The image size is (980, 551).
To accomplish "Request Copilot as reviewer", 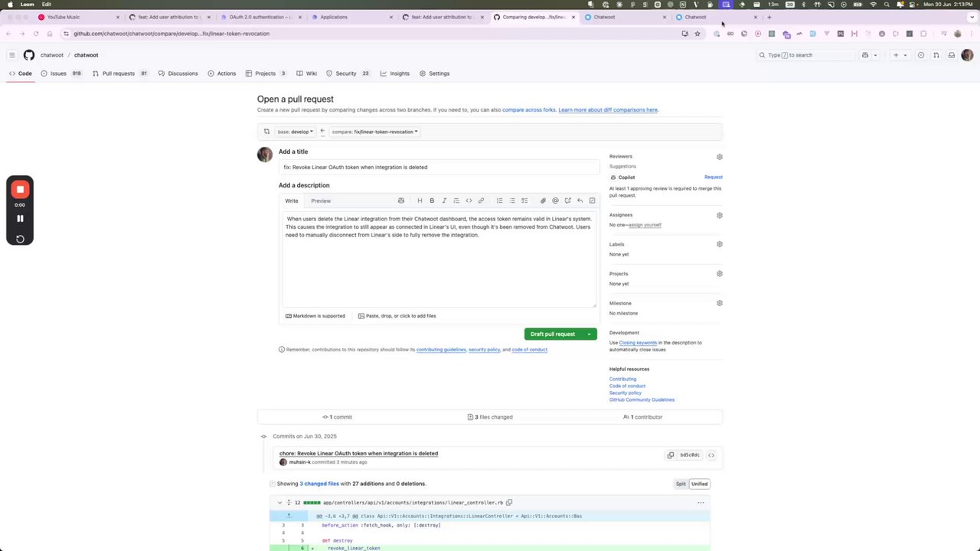I will click(x=713, y=177).
